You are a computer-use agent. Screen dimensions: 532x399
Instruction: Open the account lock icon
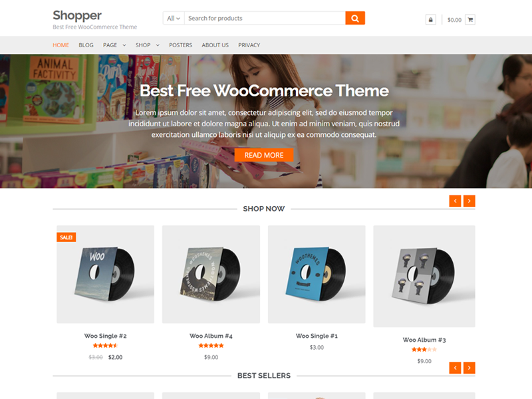(430, 20)
